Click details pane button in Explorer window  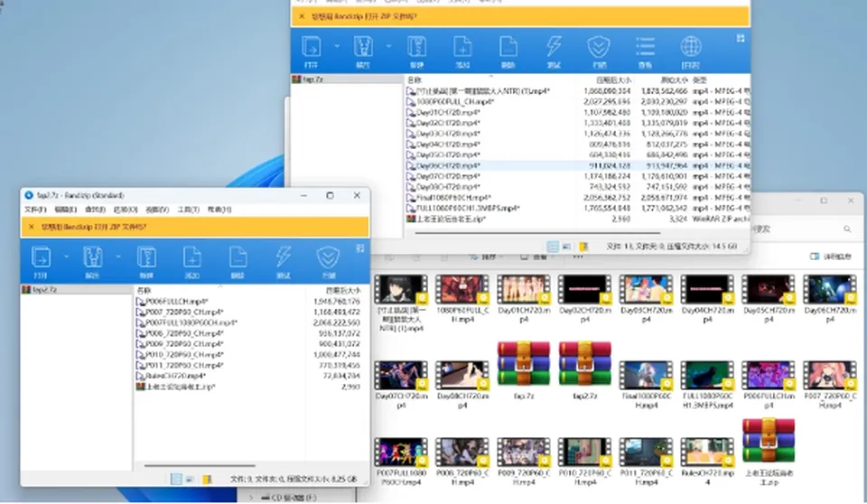click(x=831, y=257)
